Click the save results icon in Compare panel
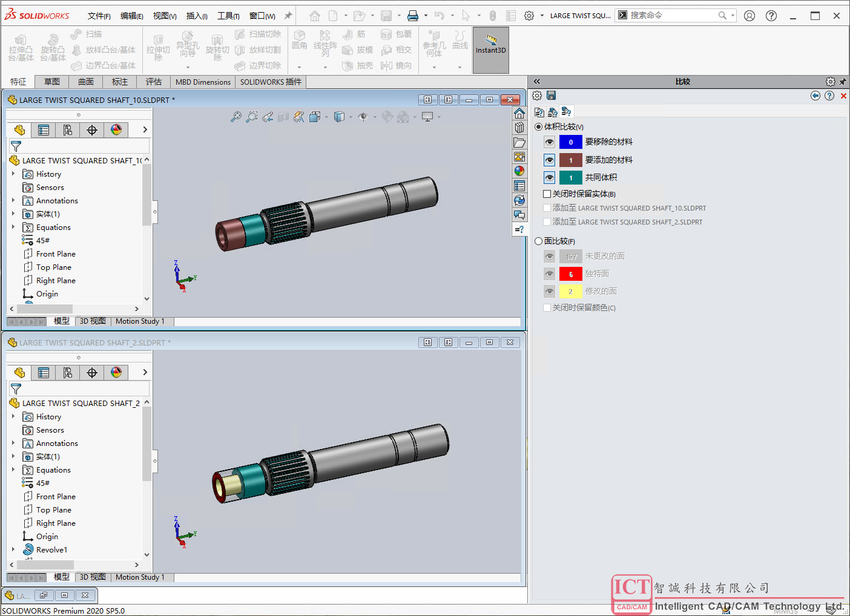The width and height of the screenshot is (850, 616). click(551, 96)
